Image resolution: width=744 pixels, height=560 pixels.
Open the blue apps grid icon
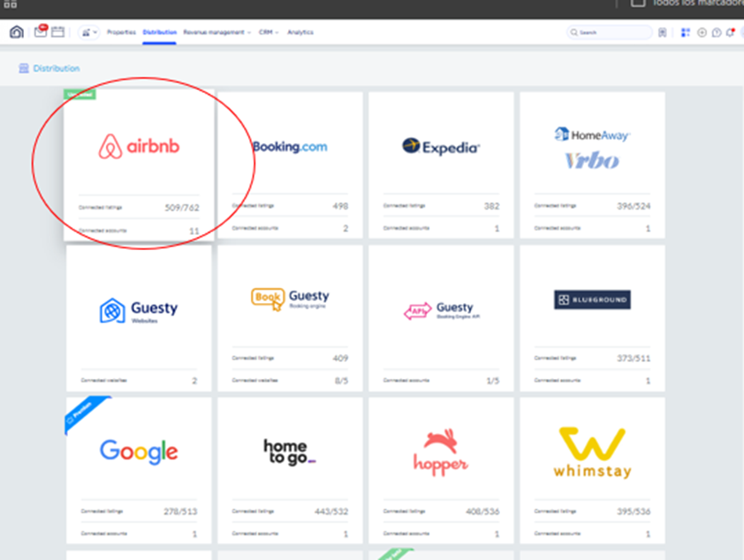click(686, 33)
